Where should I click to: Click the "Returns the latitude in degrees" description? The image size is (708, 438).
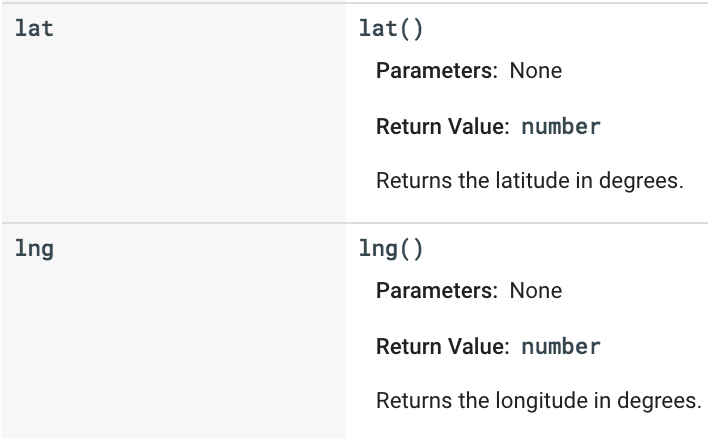pyautogui.click(x=529, y=181)
